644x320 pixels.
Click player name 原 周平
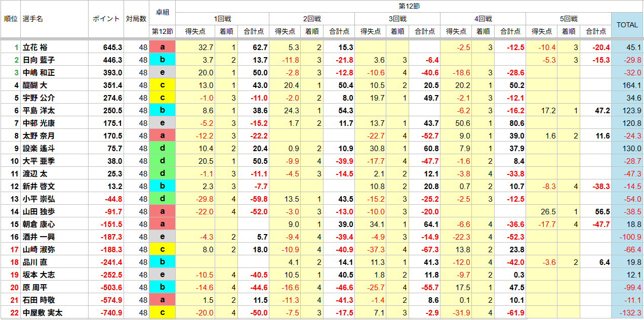pos(35,288)
